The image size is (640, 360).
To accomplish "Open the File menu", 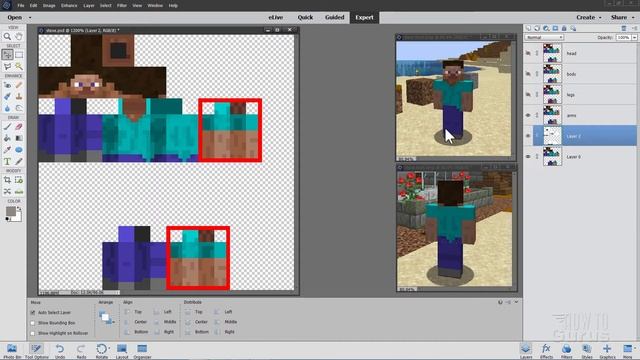I will point(20,6).
